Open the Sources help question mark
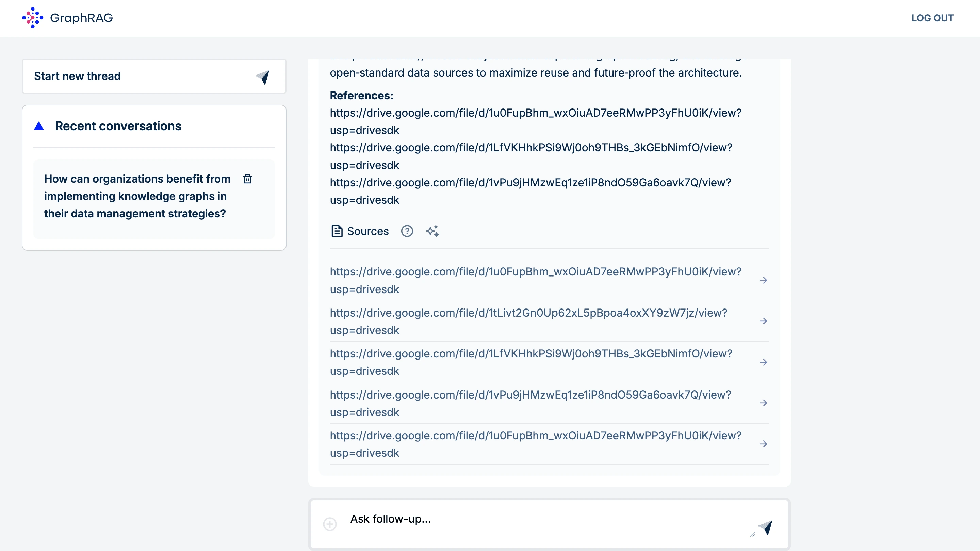 [x=407, y=231]
